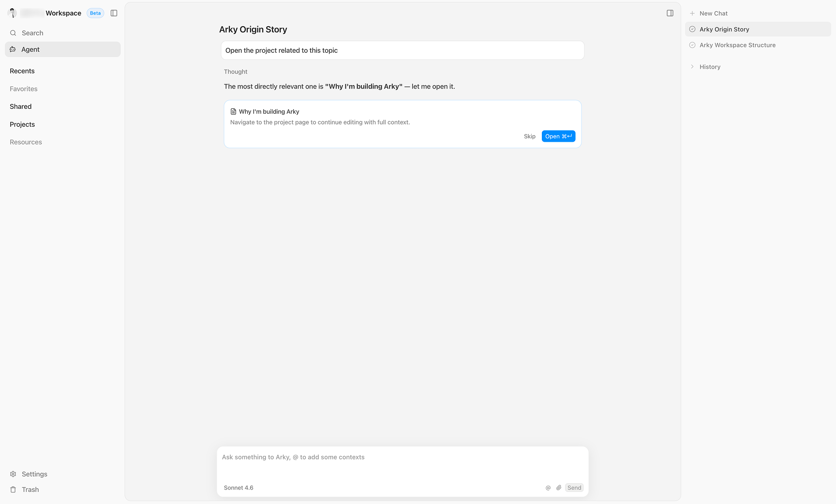Image resolution: width=836 pixels, height=504 pixels.
Task: Toggle the left sidebar panel icon
Action: pos(114,13)
